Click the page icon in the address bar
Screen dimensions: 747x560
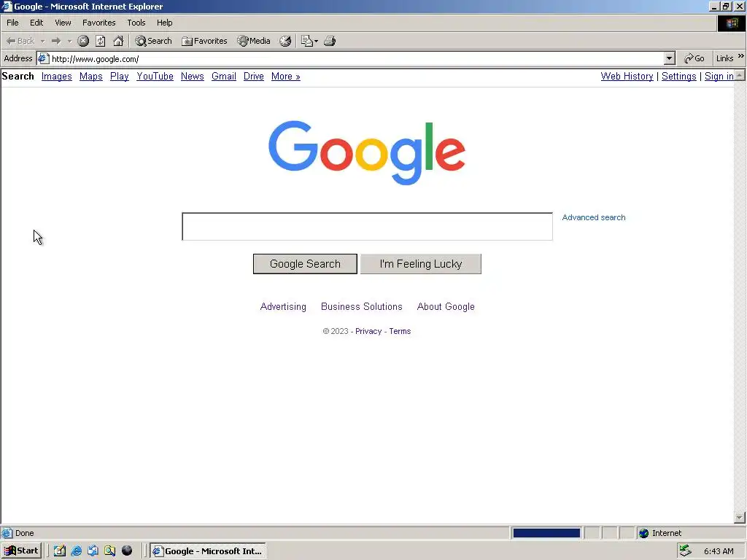43,58
